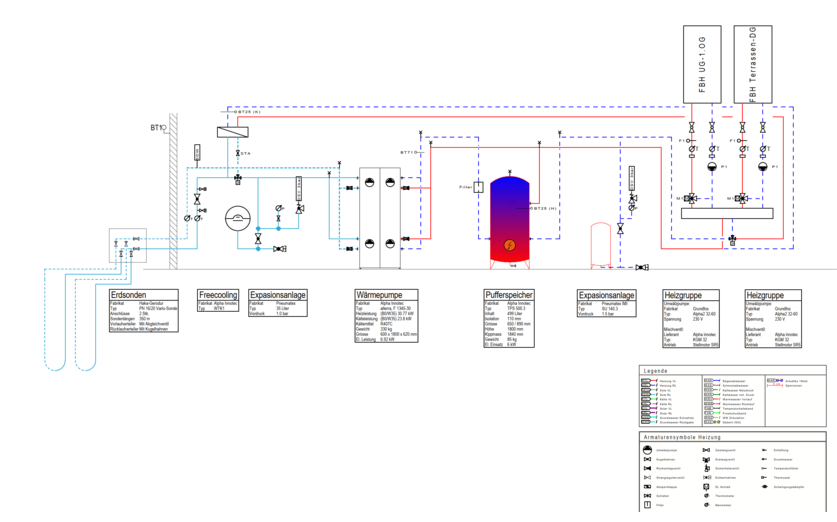Click the BT25 (K) sensor label

(248, 112)
